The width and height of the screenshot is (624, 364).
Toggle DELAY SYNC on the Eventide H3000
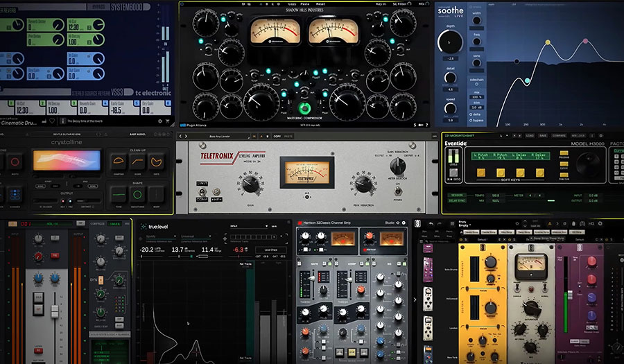tap(457, 200)
